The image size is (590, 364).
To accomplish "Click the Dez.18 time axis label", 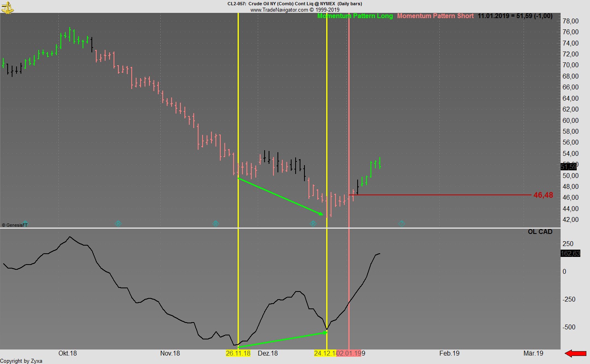I will point(268,354).
